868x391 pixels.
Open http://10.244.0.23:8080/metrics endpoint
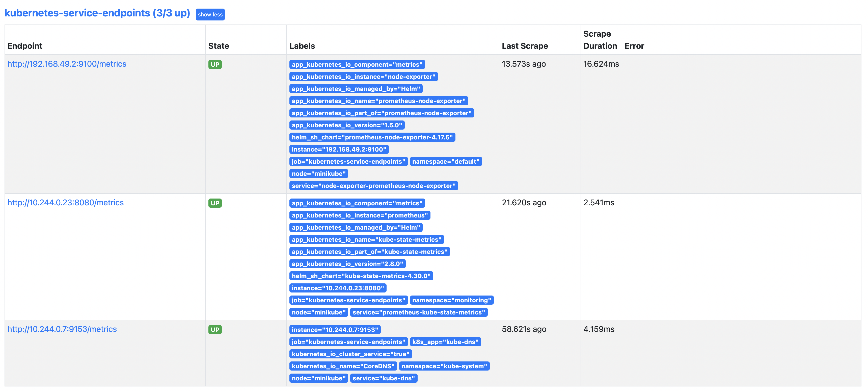click(65, 202)
